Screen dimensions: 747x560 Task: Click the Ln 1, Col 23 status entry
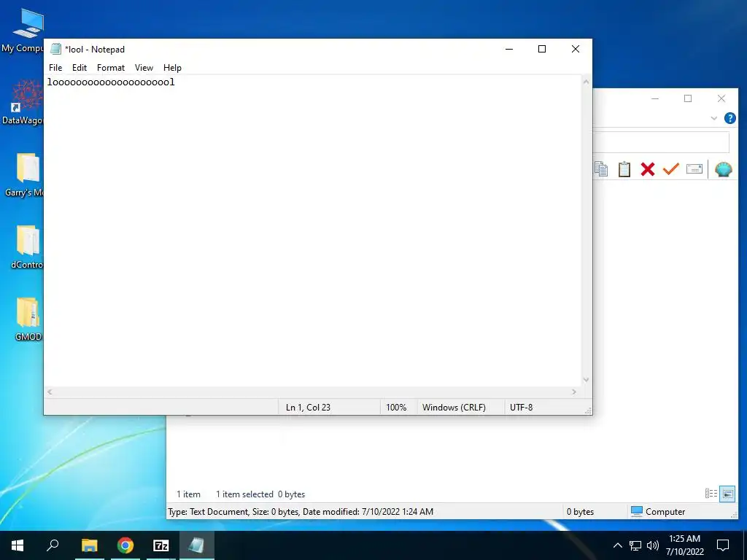308,407
